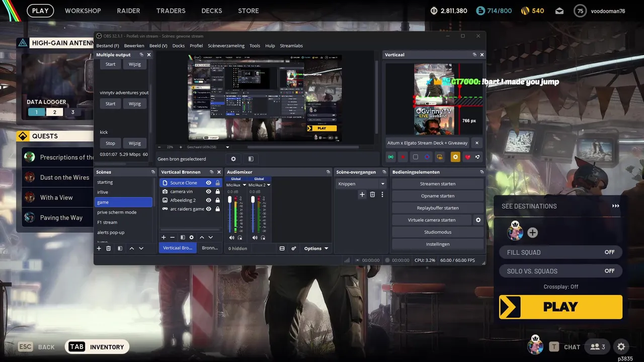Open the mail envelope icon in game top bar
Screen dimensions: 644x362
click(559, 11)
